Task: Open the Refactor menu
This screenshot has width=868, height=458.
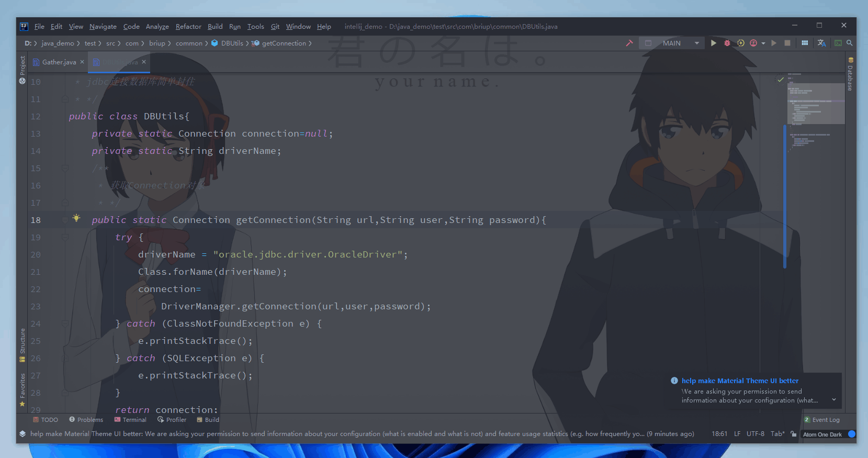Action: point(188,26)
